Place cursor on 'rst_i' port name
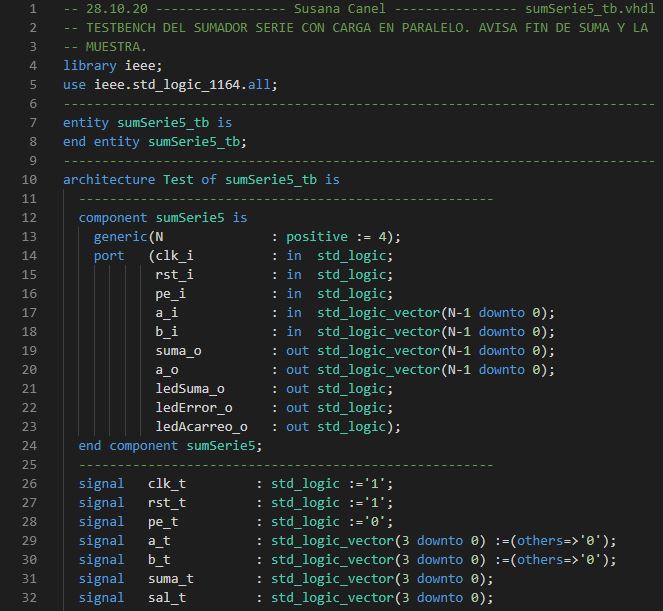The height and width of the screenshot is (611, 663). [175, 275]
